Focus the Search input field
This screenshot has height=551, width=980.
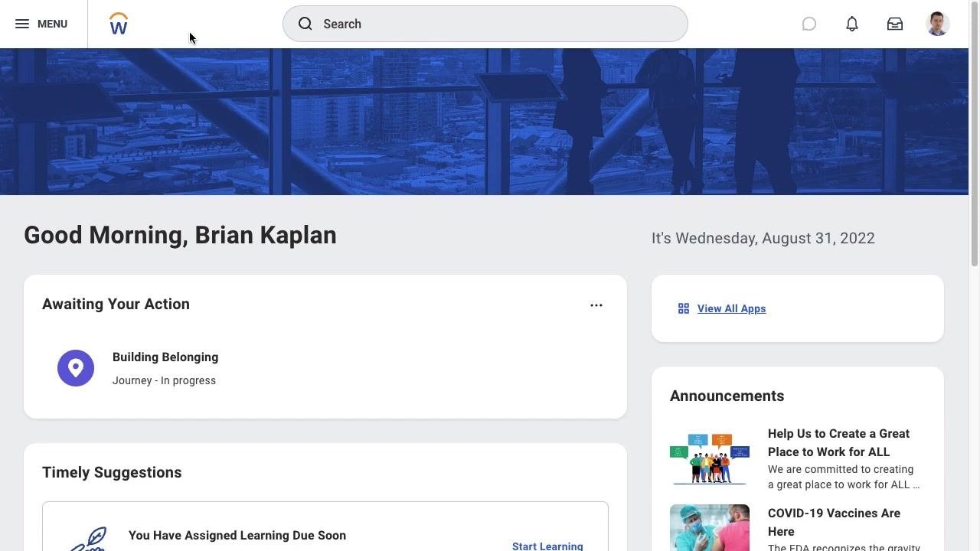click(x=485, y=24)
